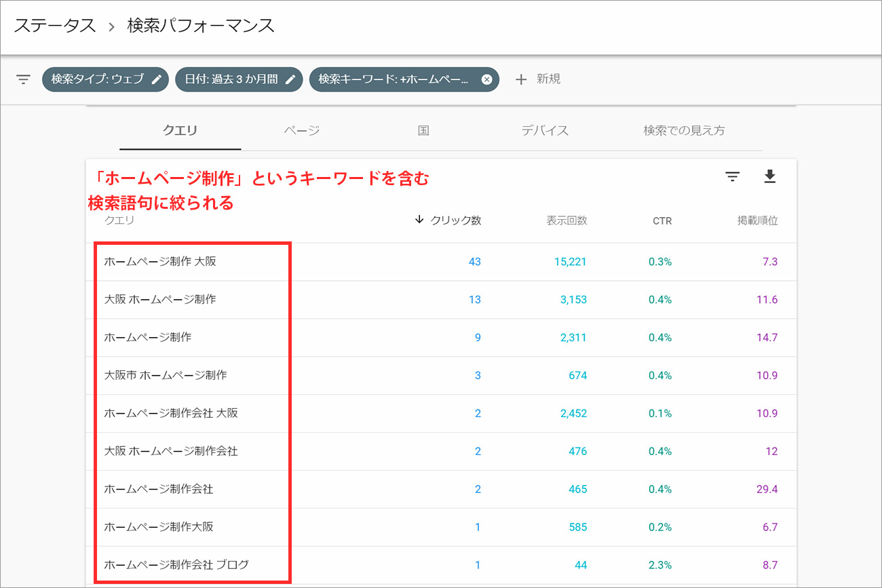Click the クエリ column header
The width and height of the screenshot is (882, 588).
119,220
